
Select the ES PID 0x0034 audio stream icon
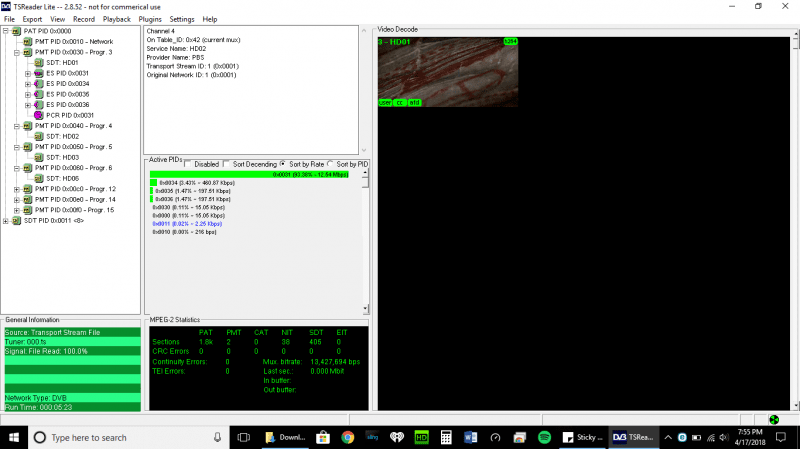click(x=39, y=84)
